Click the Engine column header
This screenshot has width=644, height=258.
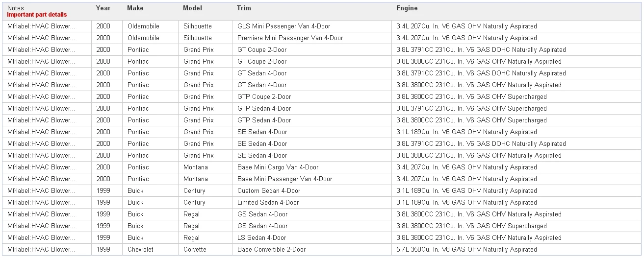tap(407, 8)
